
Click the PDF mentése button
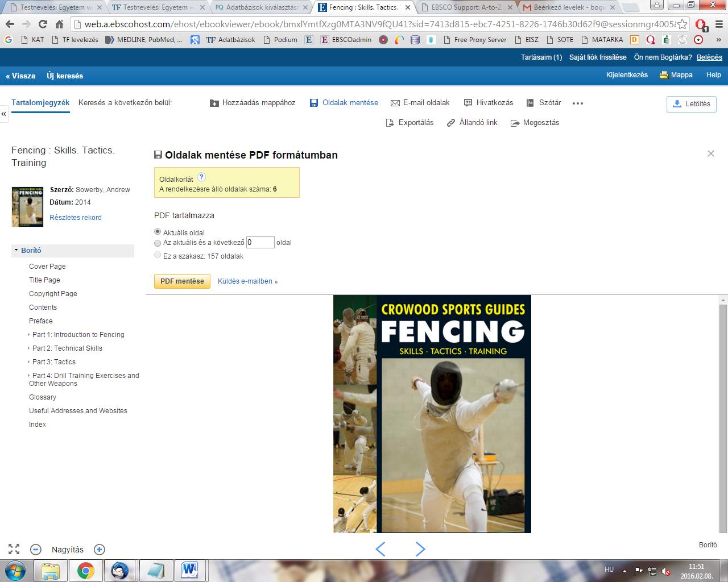pyautogui.click(x=182, y=281)
